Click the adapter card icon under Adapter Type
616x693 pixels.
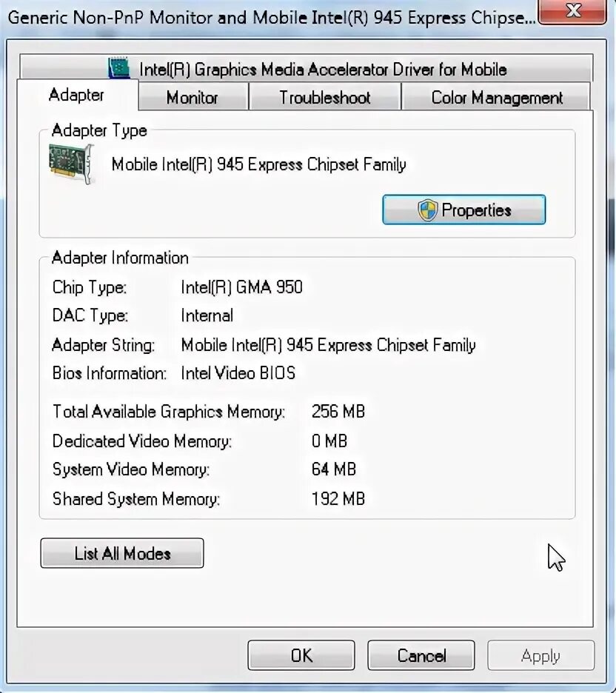[72, 164]
